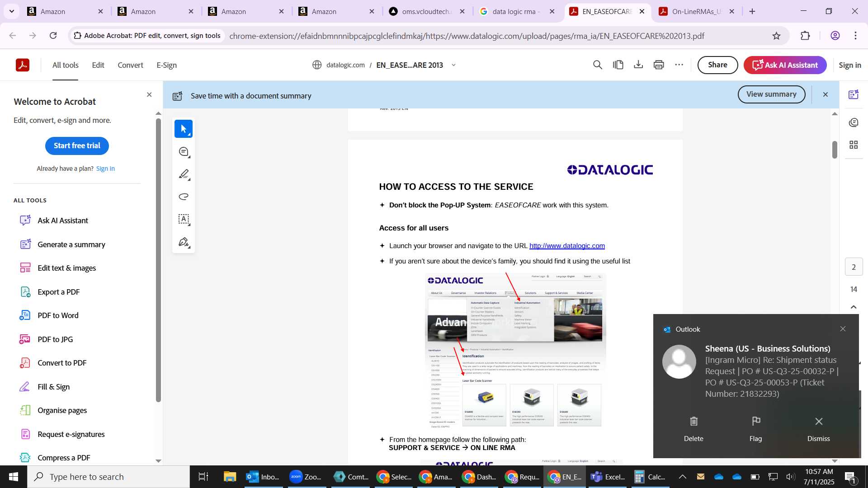868x488 pixels.
Task: Switch to the data logic rma tab
Action: 516,11
